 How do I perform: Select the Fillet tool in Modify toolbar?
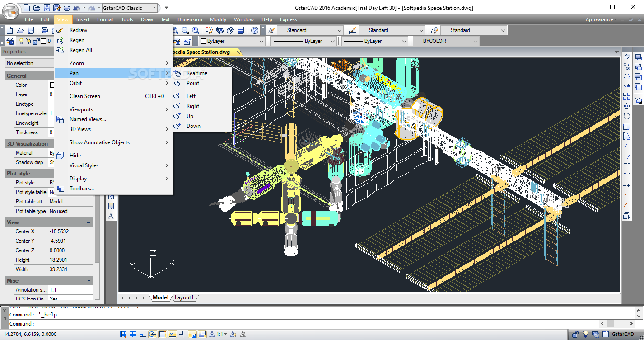(626, 206)
